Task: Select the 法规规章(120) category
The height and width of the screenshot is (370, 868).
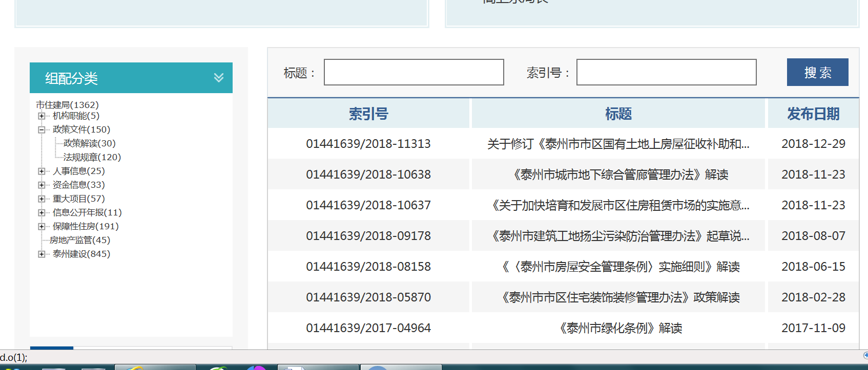Action: click(x=92, y=157)
